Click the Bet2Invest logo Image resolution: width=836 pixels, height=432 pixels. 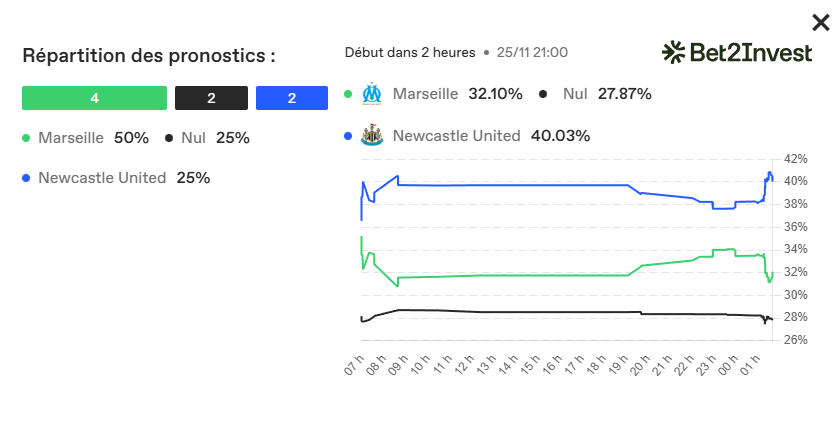pyautogui.click(x=736, y=52)
